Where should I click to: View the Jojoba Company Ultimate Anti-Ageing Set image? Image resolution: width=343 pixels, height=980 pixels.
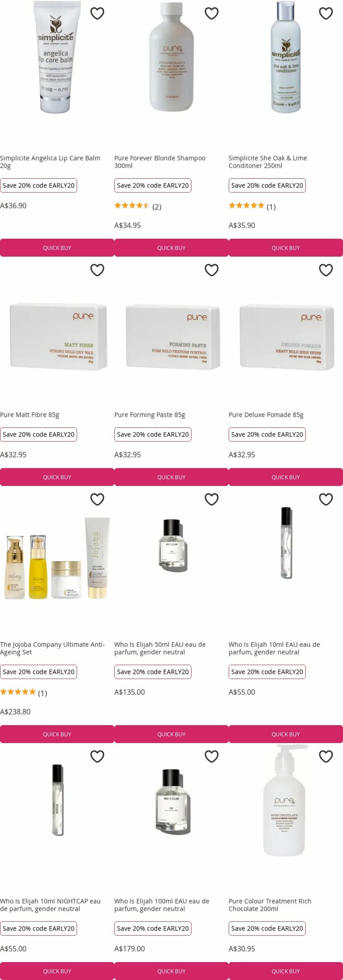pos(57,558)
